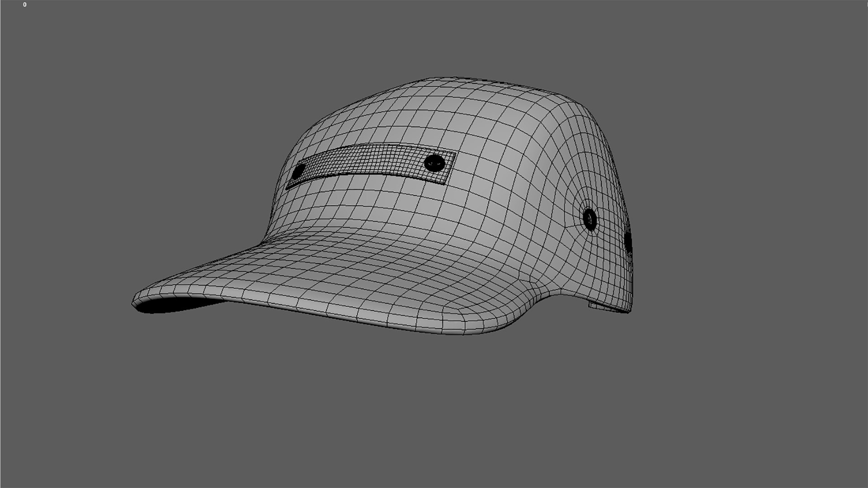Select the round eyelet on the cap's side panel
The width and height of the screenshot is (868, 488).
coord(590,219)
